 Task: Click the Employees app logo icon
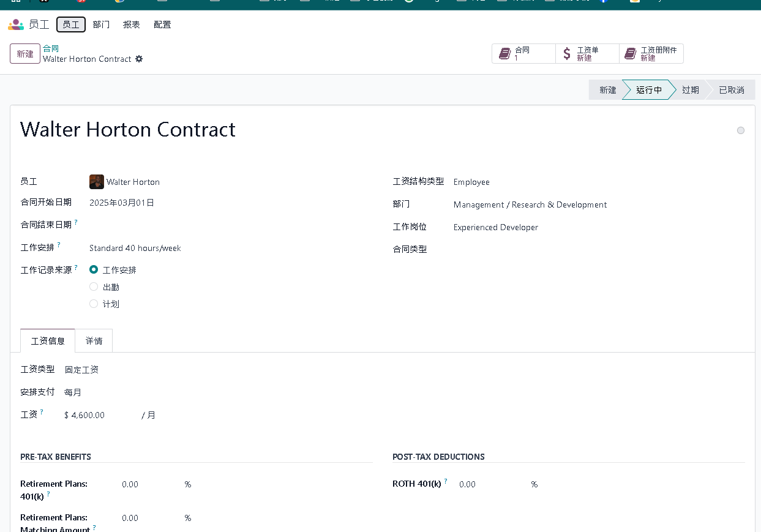coord(15,24)
